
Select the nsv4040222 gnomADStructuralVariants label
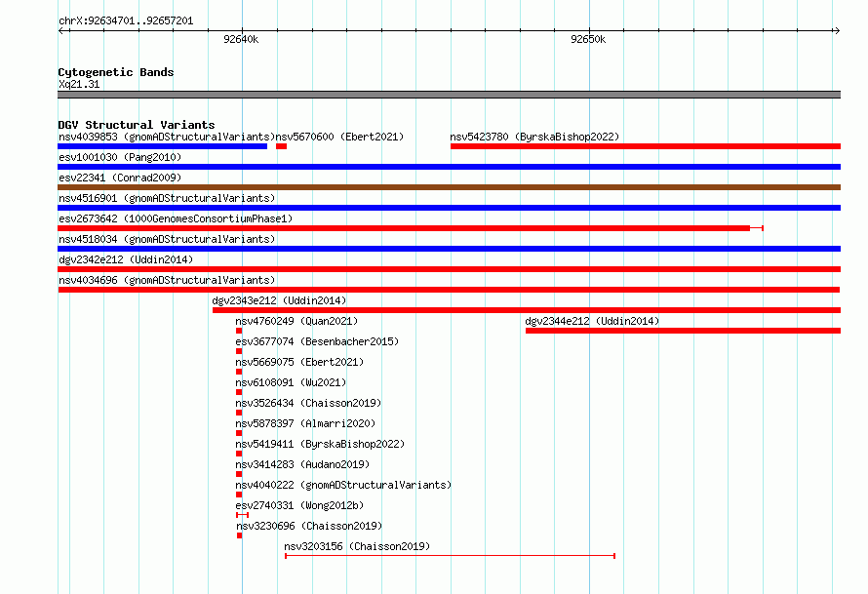click(343, 485)
